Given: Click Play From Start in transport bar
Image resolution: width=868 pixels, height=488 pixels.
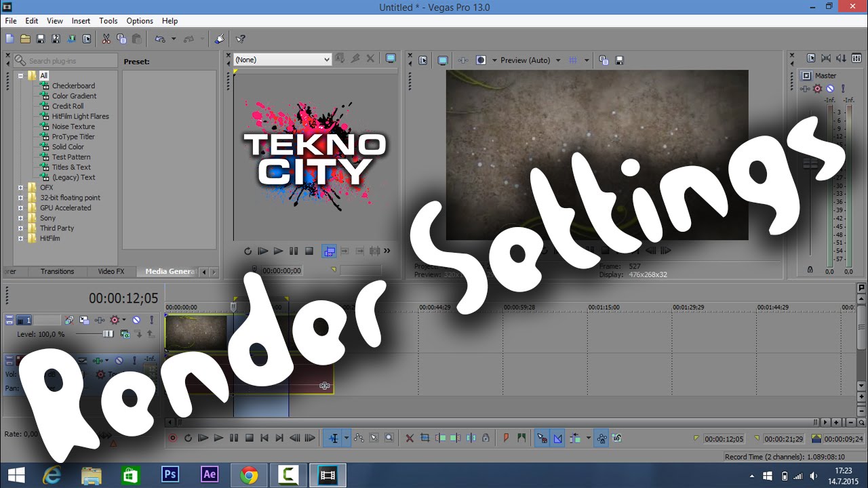Looking at the screenshot, I should [x=203, y=439].
